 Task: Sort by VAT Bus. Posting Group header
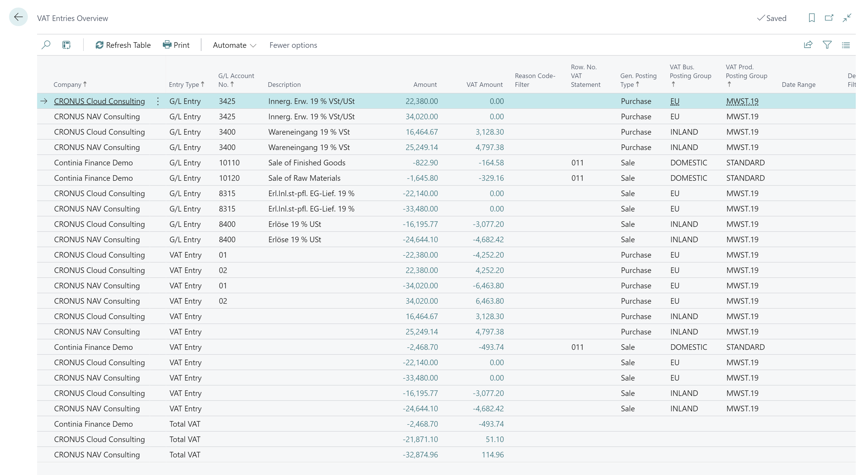point(691,75)
